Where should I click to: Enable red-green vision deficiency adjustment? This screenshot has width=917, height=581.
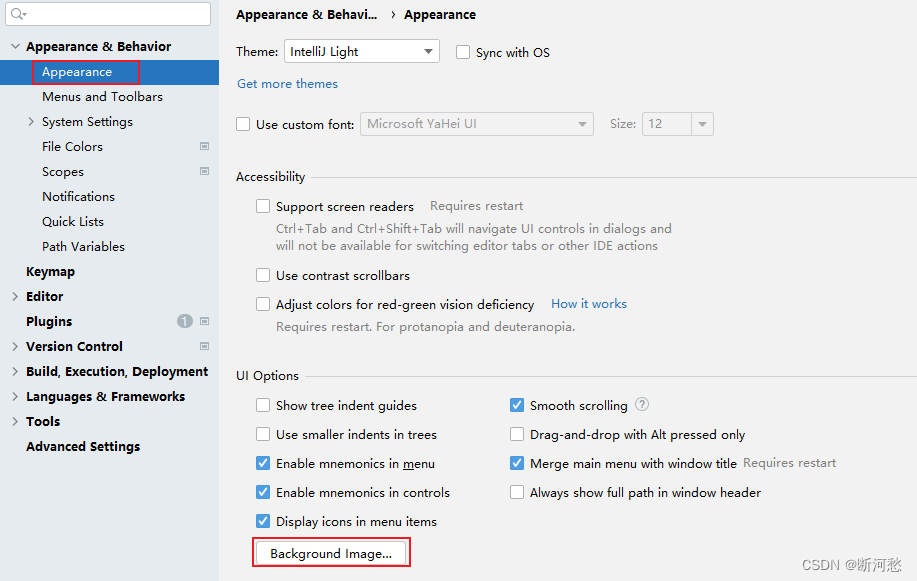click(x=263, y=304)
